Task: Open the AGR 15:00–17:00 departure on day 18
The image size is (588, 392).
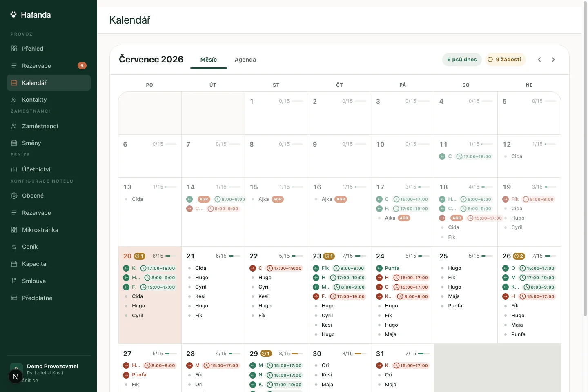Action: click(x=471, y=218)
